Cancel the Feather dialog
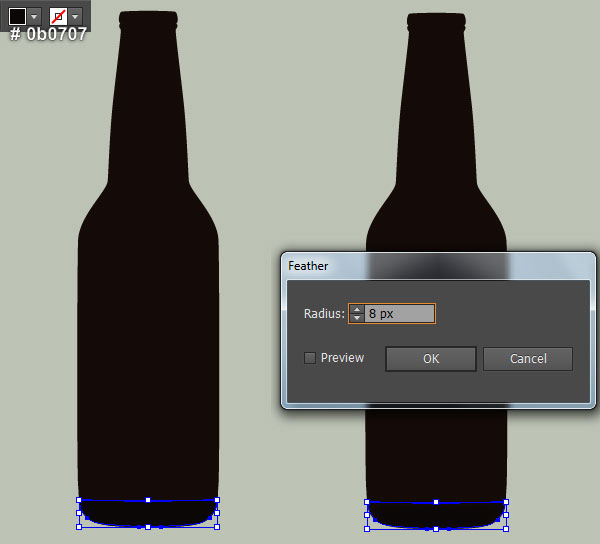This screenshot has height=544, width=600. [x=528, y=359]
